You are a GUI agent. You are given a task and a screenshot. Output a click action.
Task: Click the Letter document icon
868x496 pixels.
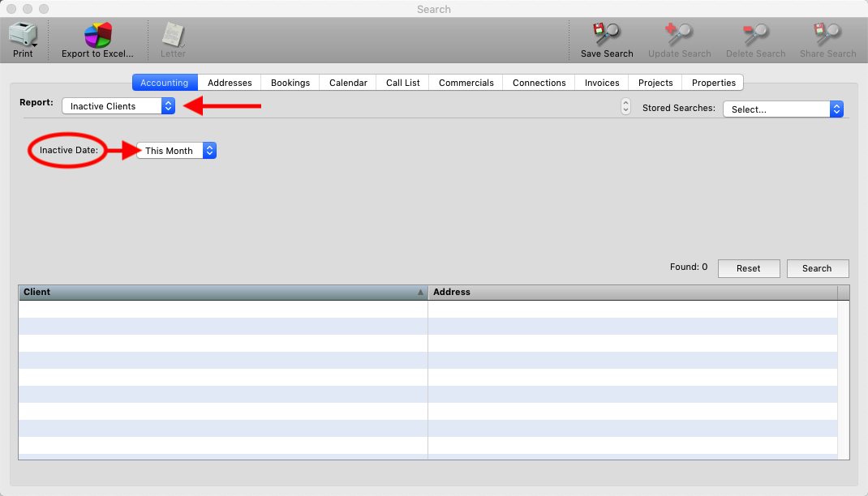[173, 35]
